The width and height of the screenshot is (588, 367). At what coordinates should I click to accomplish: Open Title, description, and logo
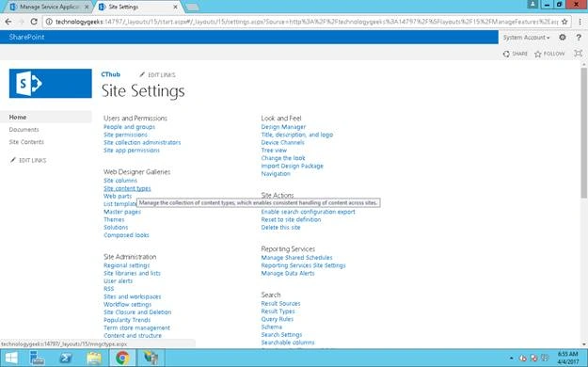pos(297,135)
